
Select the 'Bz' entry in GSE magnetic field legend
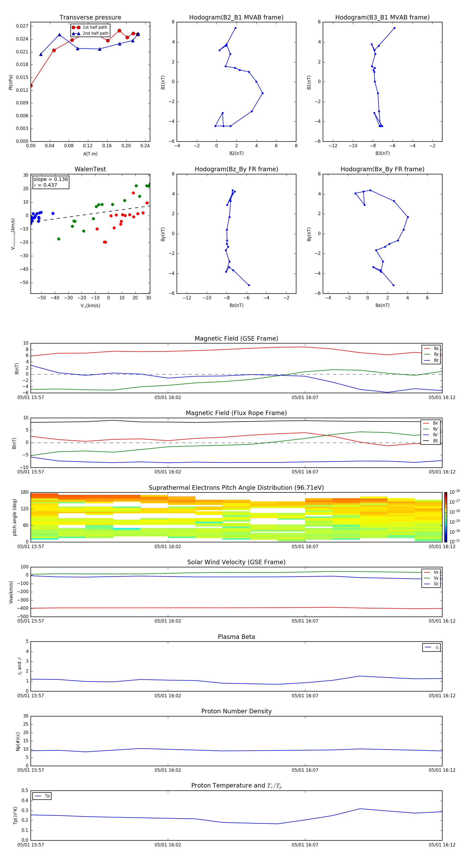[x=431, y=360]
